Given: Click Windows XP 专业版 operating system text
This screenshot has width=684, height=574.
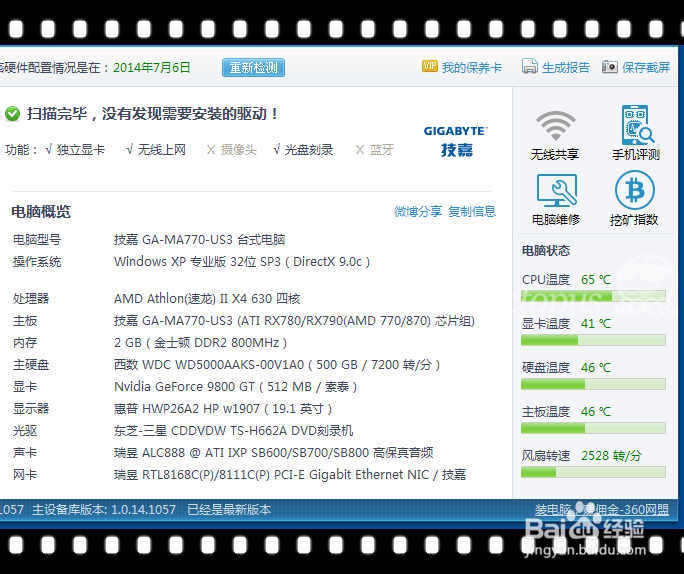Looking at the screenshot, I should (x=242, y=262).
